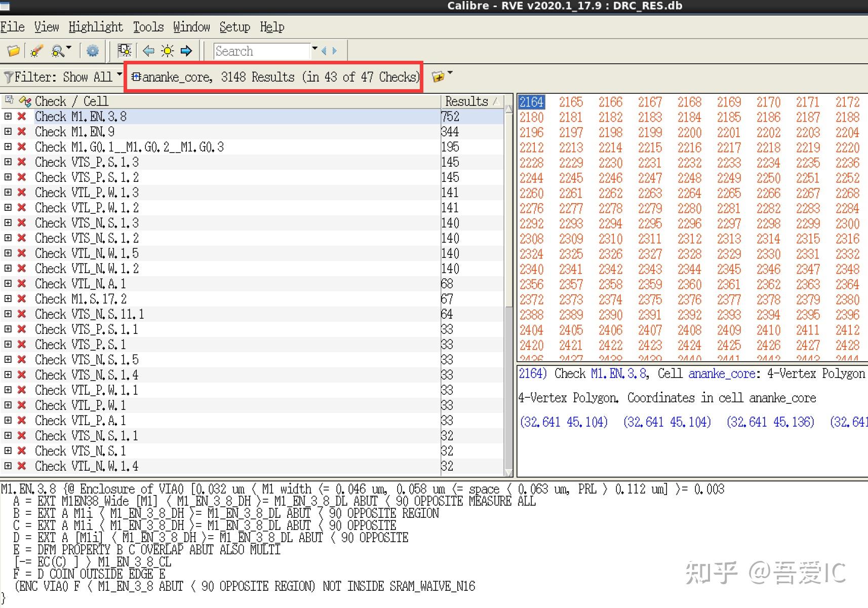Screen dimensions: 868x608
Task: Open the Setup menu
Action: click(234, 27)
